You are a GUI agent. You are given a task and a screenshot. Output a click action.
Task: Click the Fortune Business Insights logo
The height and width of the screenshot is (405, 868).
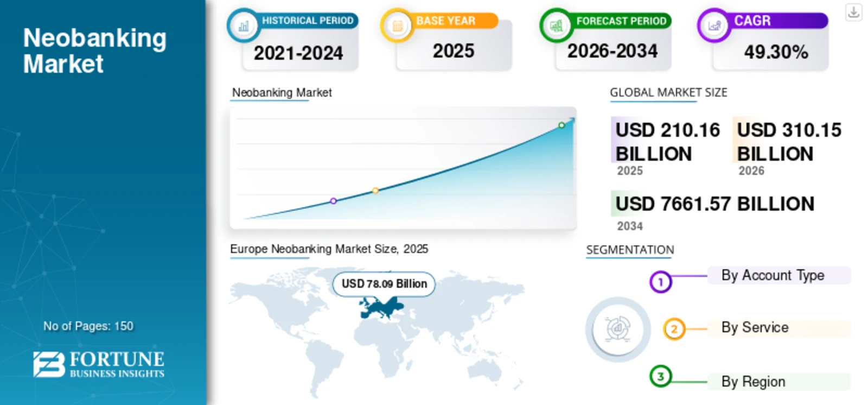99,364
